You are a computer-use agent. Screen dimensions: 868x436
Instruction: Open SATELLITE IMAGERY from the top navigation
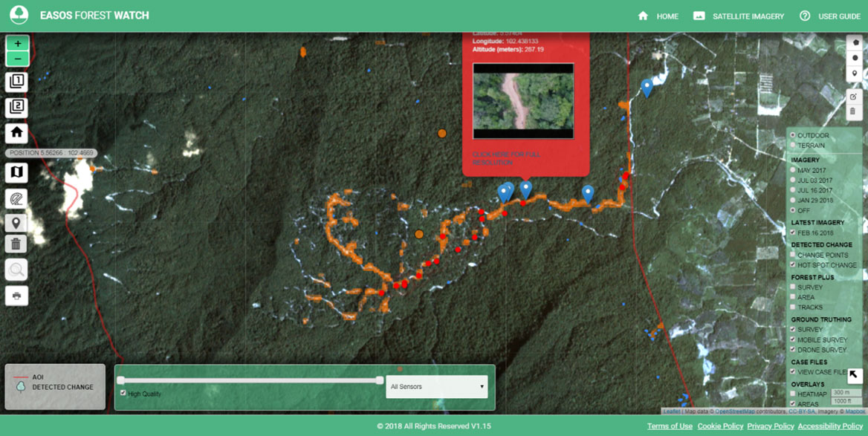pyautogui.click(x=748, y=16)
